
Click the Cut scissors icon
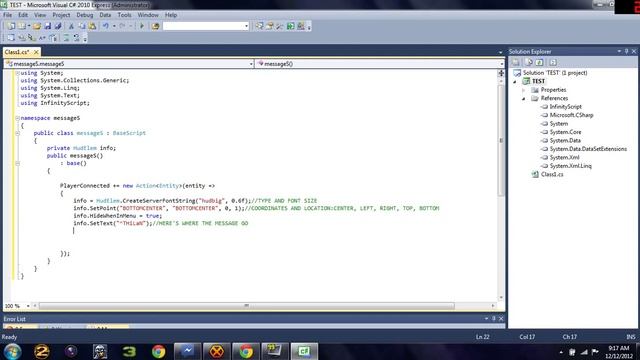[71, 26]
